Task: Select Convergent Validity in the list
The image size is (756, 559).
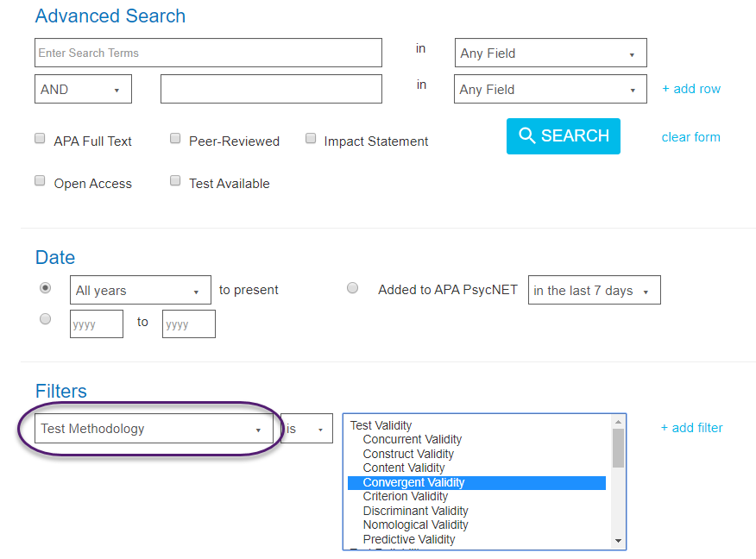Action: (x=476, y=482)
